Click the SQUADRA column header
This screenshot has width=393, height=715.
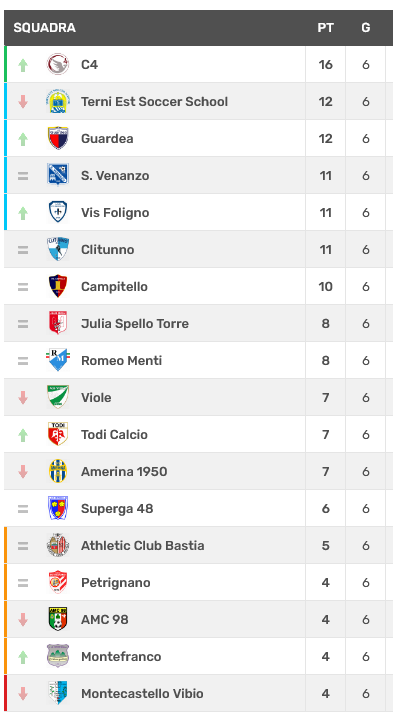pyautogui.click(x=45, y=28)
